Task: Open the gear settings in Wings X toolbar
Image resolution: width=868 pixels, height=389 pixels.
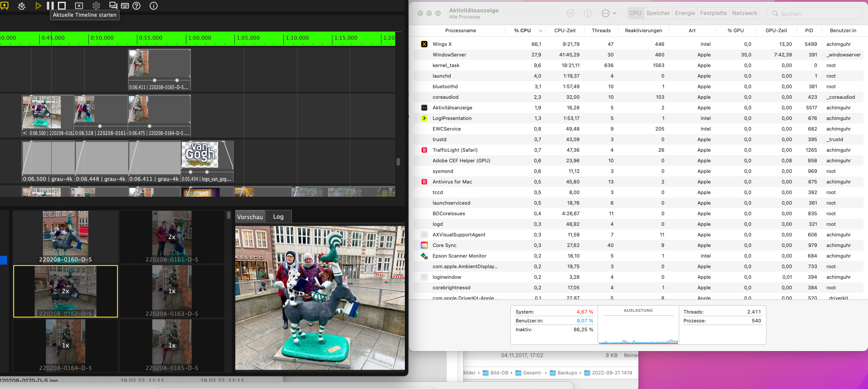Action: 96,6
